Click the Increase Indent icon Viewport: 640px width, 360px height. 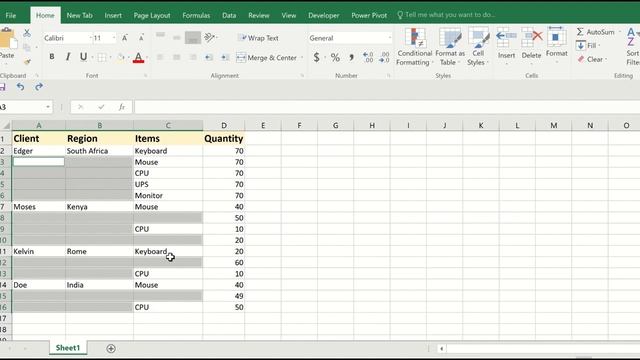tap(225, 58)
